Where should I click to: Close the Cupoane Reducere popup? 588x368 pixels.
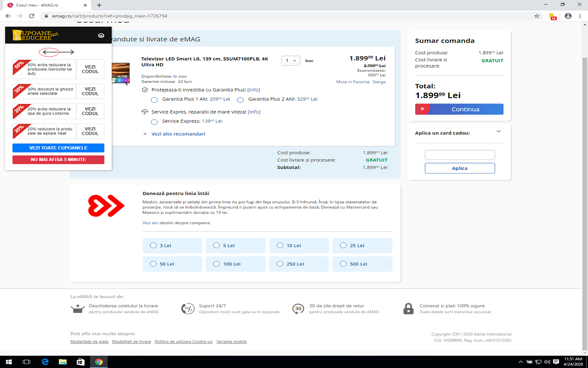pos(102,35)
